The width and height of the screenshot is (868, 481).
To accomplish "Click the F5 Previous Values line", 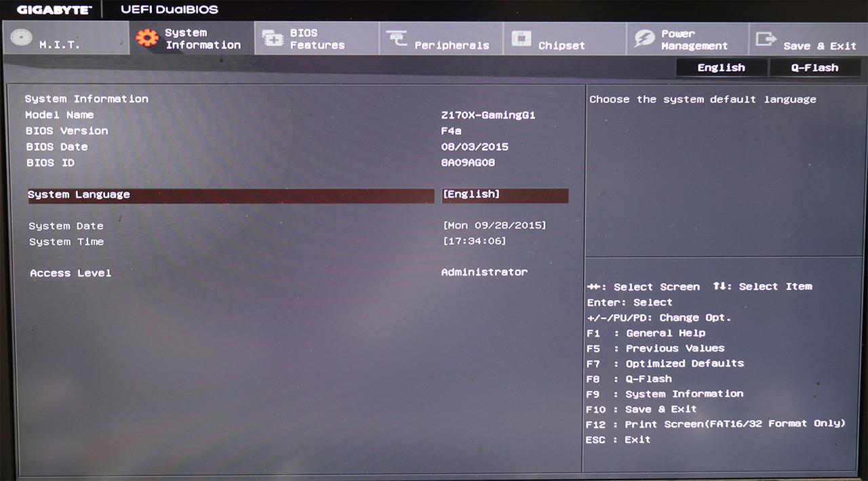I will [x=655, y=348].
